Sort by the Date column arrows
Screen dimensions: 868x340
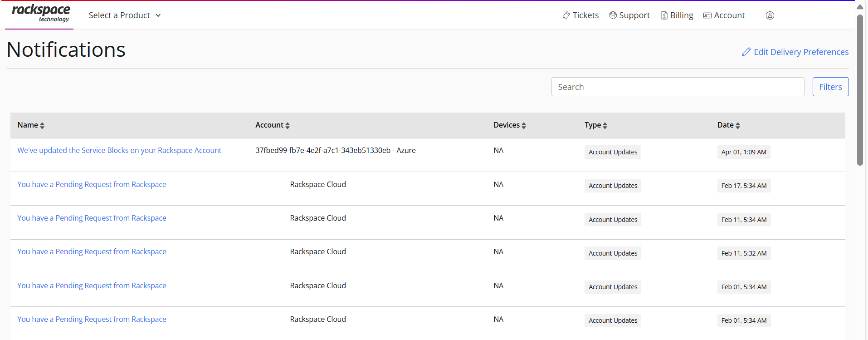tap(738, 126)
